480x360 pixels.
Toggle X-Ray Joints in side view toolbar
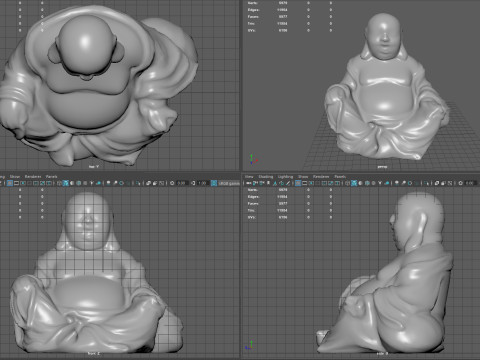click(x=450, y=183)
